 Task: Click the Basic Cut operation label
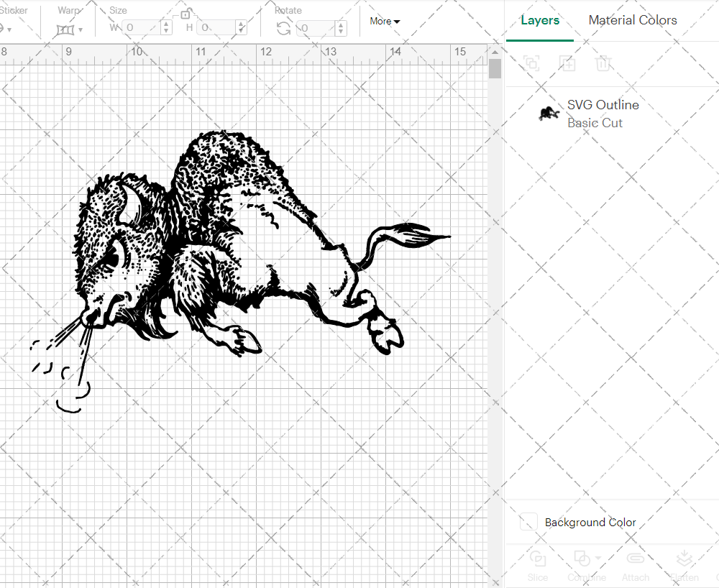(595, 123)
